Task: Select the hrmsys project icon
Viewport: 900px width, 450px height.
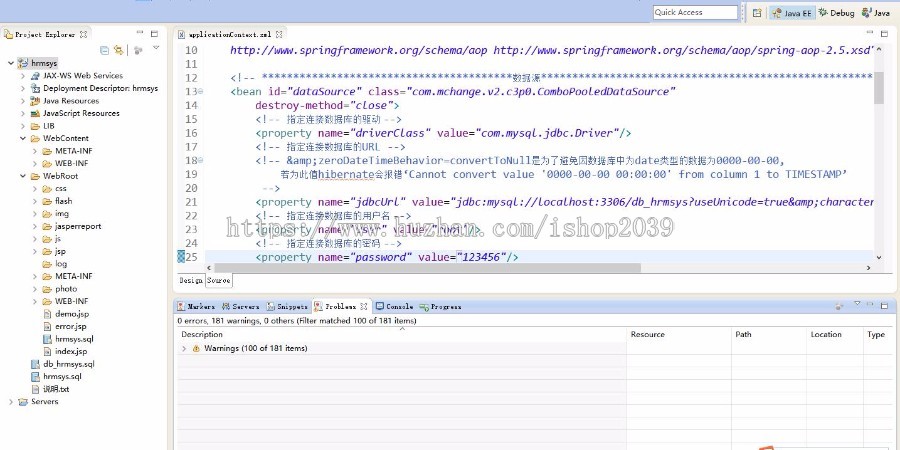Action: [23, 63]
